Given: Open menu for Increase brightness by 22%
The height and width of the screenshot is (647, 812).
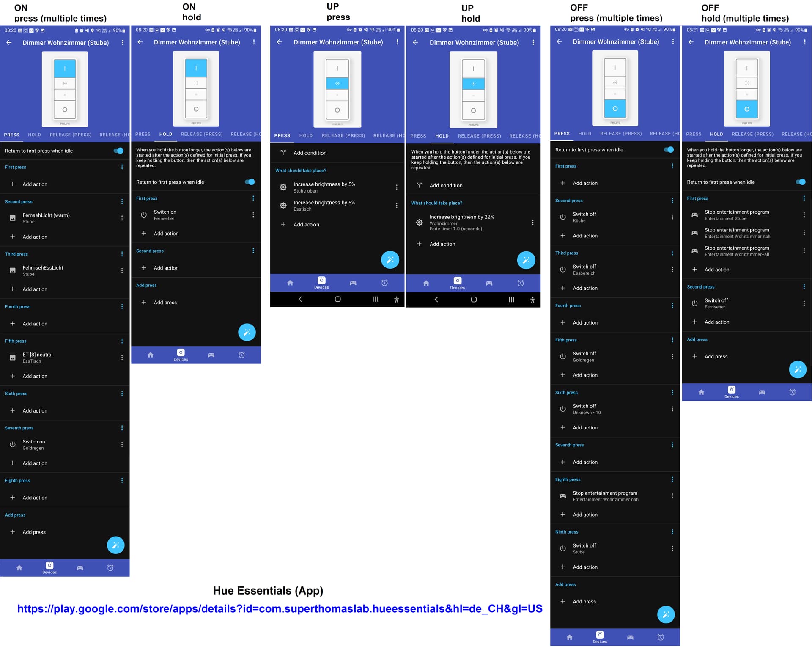Looking at the screenshot, I should click(x=532, y=222).
